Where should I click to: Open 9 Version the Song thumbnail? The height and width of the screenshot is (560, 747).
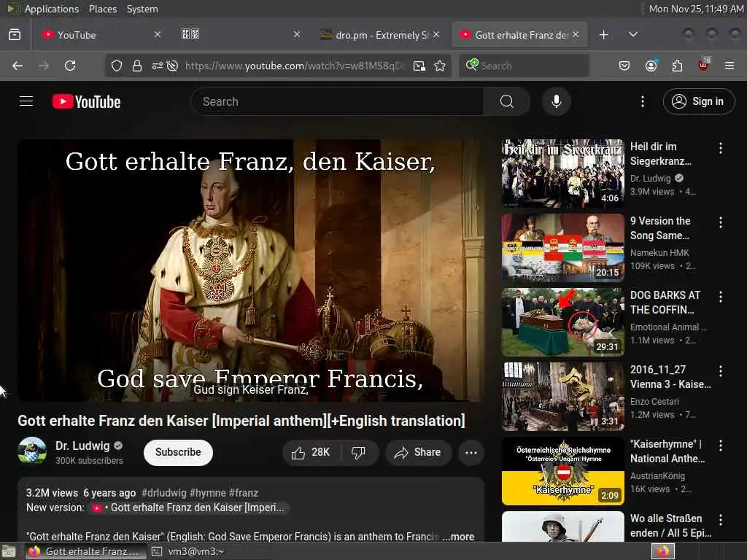coord(562,248)
